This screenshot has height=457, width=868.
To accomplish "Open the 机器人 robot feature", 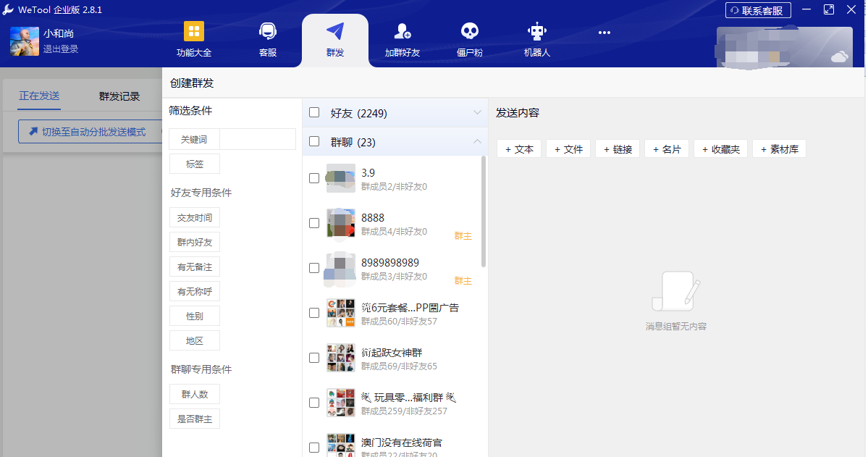I will point(536,40).
